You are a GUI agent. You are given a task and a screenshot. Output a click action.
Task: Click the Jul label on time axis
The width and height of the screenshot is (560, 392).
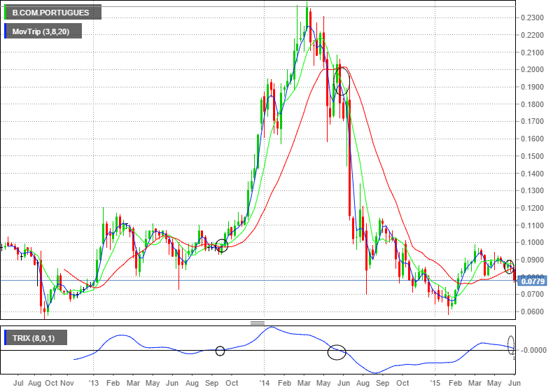click(18, 383)
